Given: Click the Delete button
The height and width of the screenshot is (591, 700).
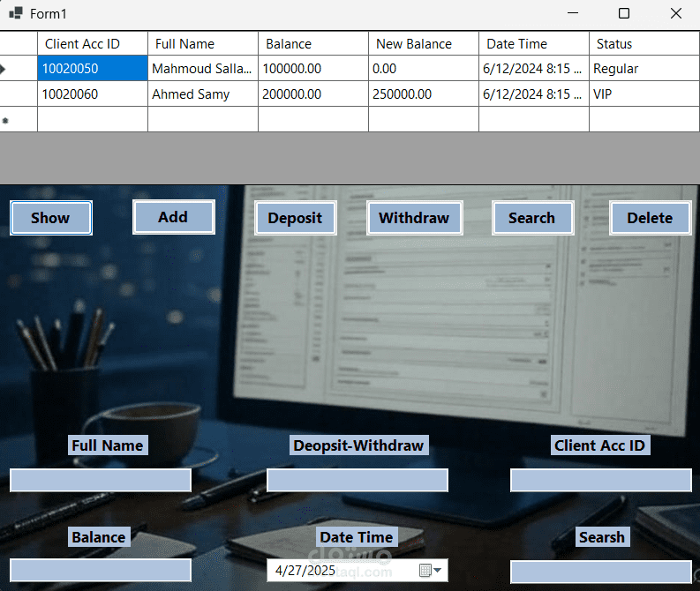Looking at the screenshot, I should coord(651,218).
